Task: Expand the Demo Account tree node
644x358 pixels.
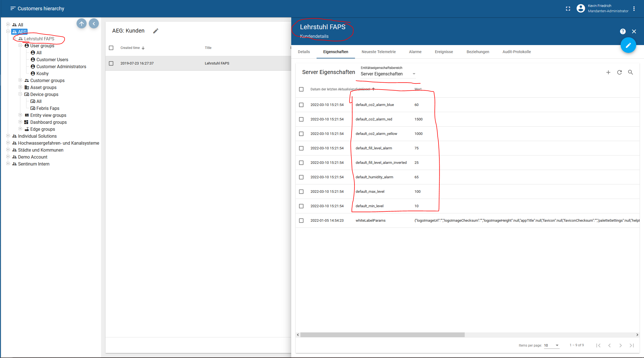Action: point(8,157)
